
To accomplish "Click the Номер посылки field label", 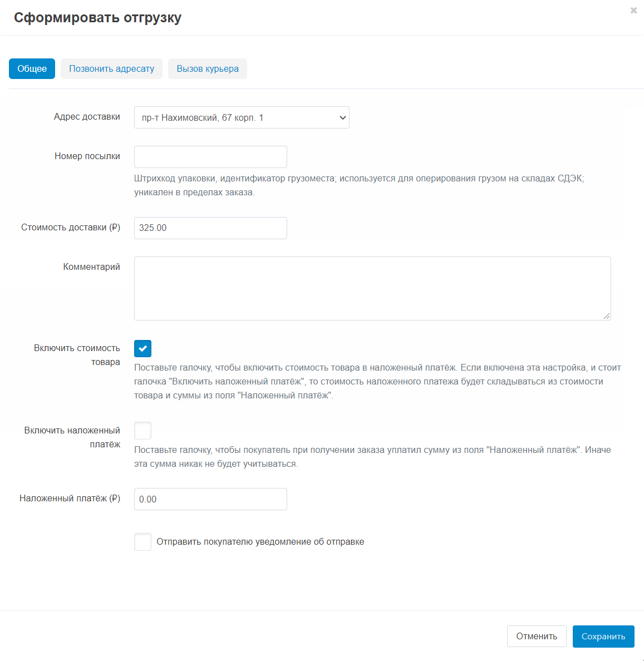I will click(87, 156).
